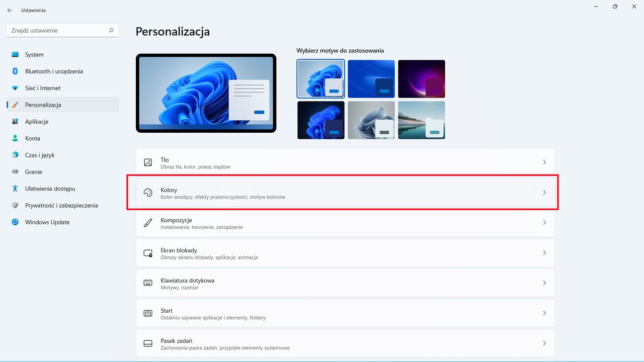The image size is (644, 362).
Task: Click the palette icon on the Kolory row
Action: click(x=147, y=192)
